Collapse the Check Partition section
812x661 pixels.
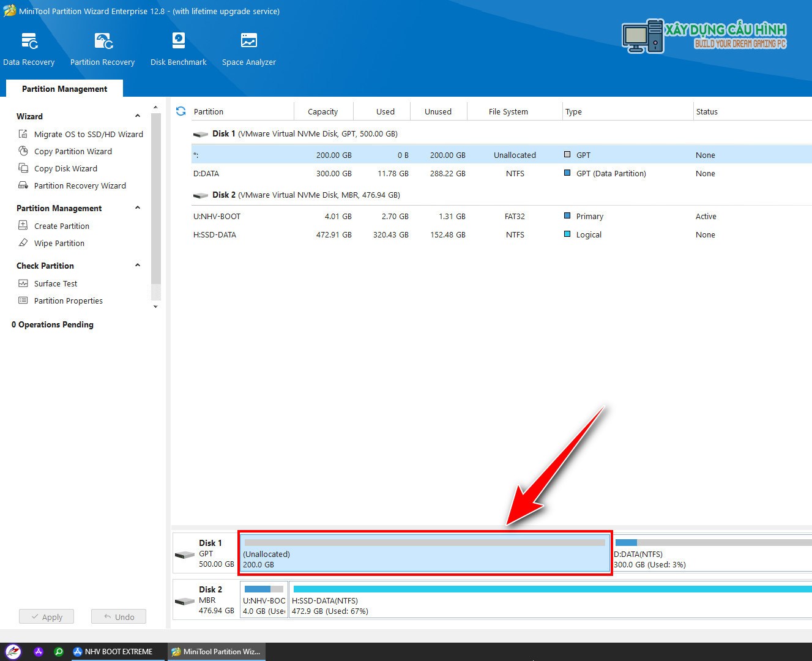click(138, 265)
